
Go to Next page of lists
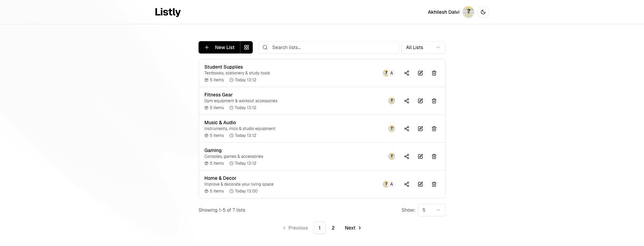click(x=353, y=228)
